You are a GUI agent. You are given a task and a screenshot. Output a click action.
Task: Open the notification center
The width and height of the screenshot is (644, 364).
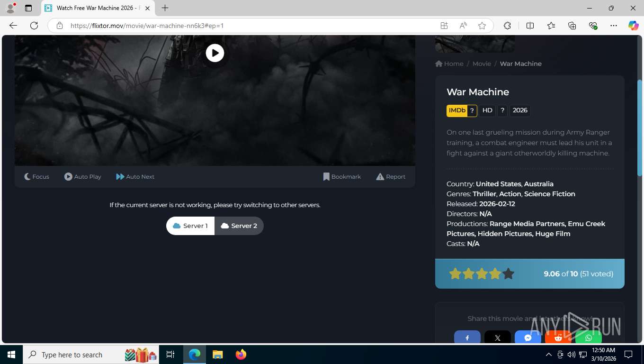click(x=628, y=355)
